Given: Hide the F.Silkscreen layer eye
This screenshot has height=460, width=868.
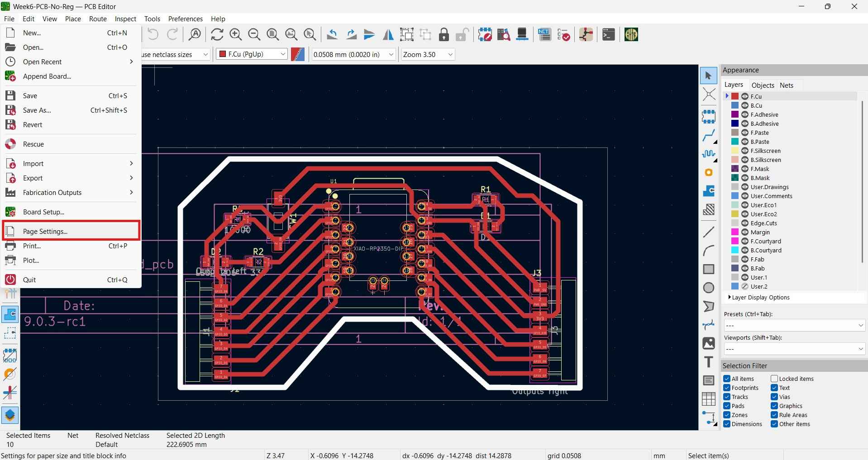Looking at the screenshot, I should [745, 151].
